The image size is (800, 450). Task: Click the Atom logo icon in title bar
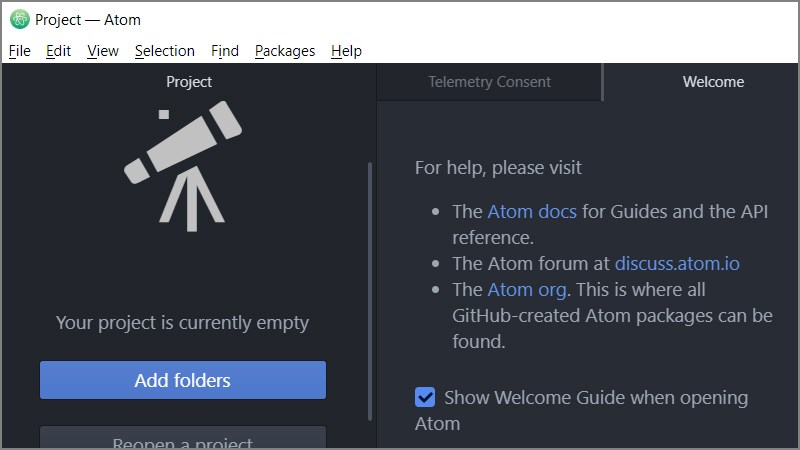(19, 19)
